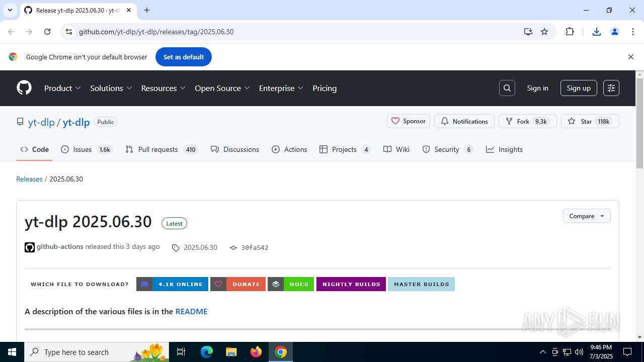Viewport: 644px width, 362px height.
Task: Open the Pull requests tab
Action: [162, 149]
